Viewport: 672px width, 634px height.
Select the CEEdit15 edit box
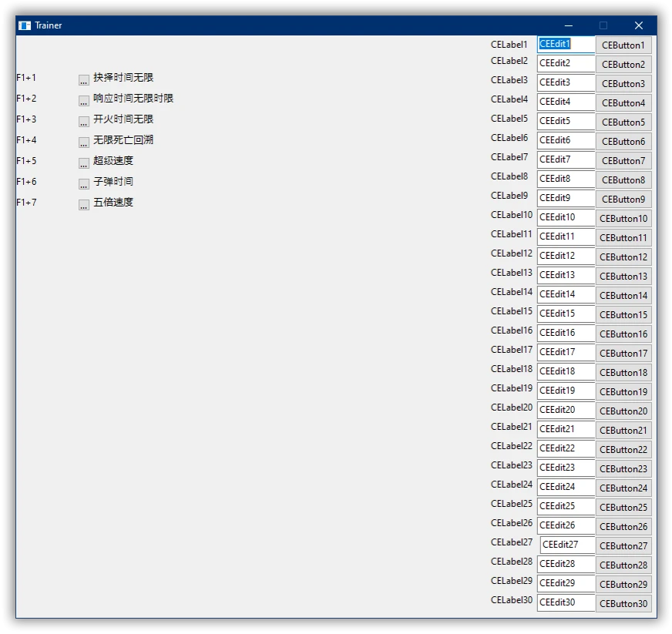coord(566,314)
